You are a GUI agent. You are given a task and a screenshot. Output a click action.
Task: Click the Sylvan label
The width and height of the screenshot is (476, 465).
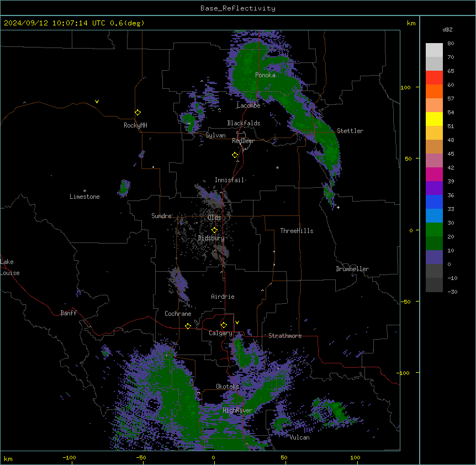[x=215, y=135]
